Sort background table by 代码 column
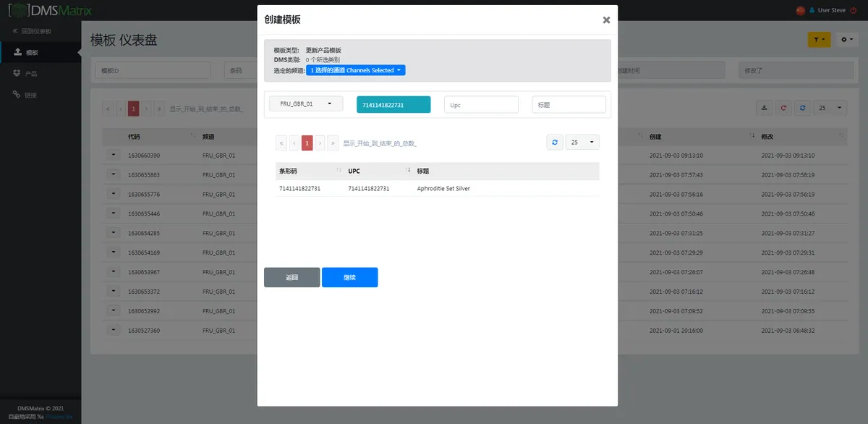Screen dimensions: 868x424 pyautogui.click(x=160, y=136)
